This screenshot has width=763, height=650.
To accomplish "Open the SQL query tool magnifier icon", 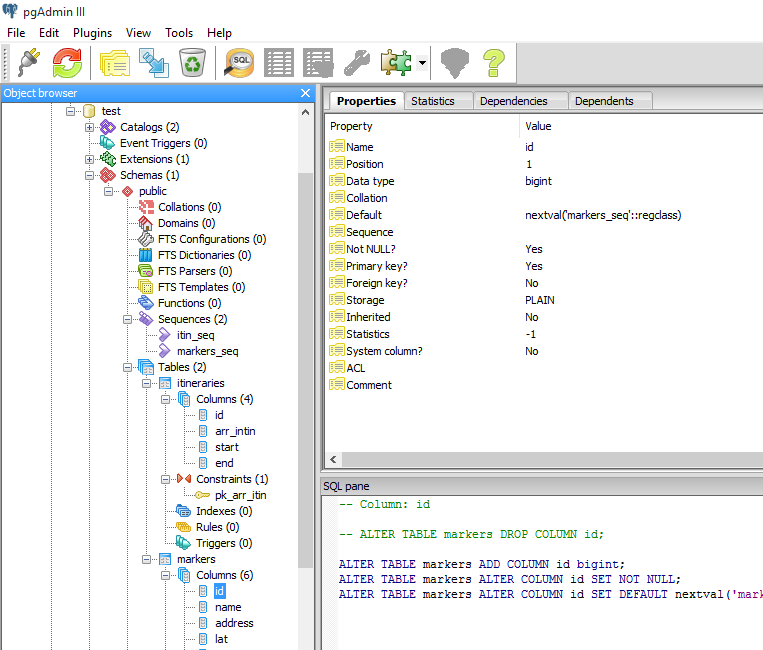I will pos(239,63).
